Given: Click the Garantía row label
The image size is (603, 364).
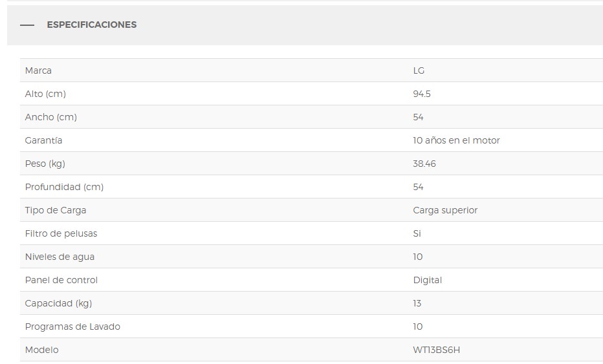Looking at the screenshot, I should [x=43, y=140].
